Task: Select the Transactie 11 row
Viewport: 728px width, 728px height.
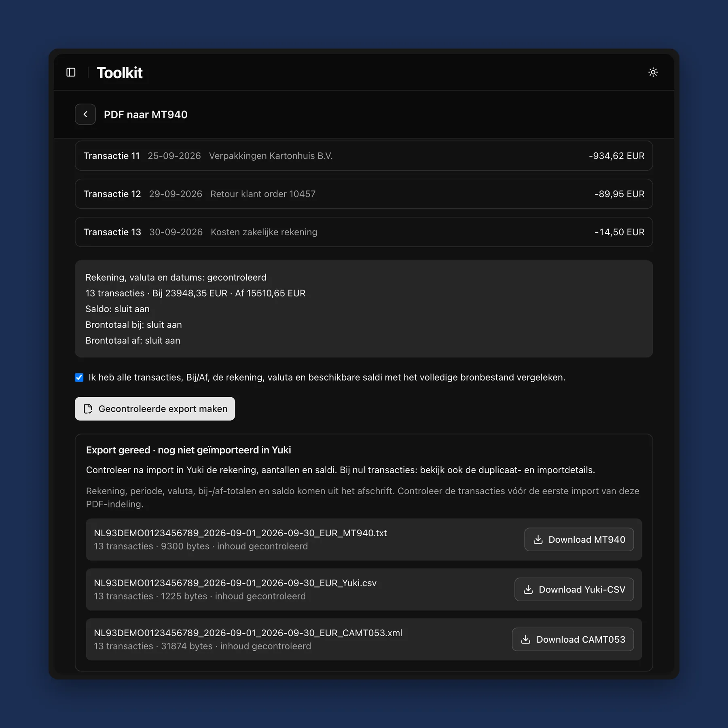Action: tap(364, 156)
